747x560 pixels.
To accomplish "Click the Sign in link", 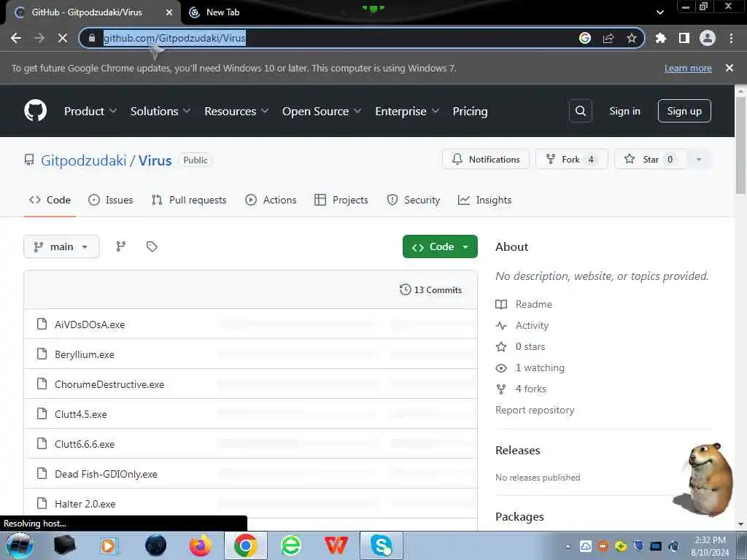I will pyautogui.click(x=624, y=111).
